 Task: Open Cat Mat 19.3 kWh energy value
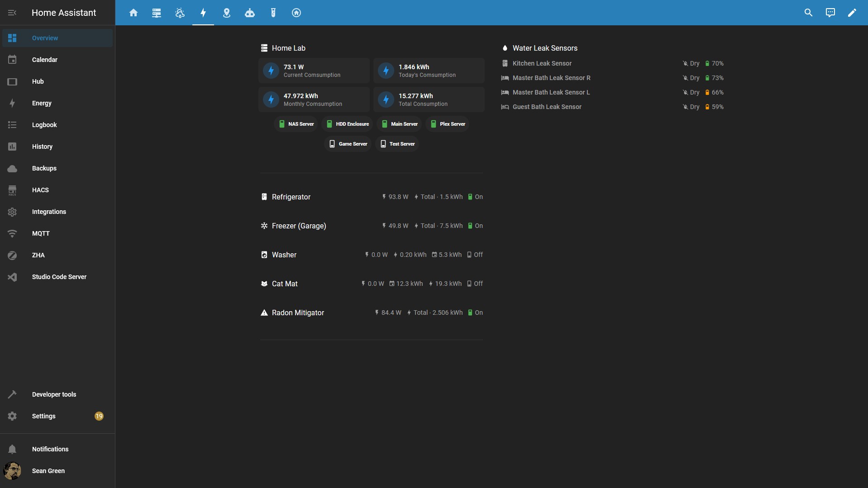445,284
